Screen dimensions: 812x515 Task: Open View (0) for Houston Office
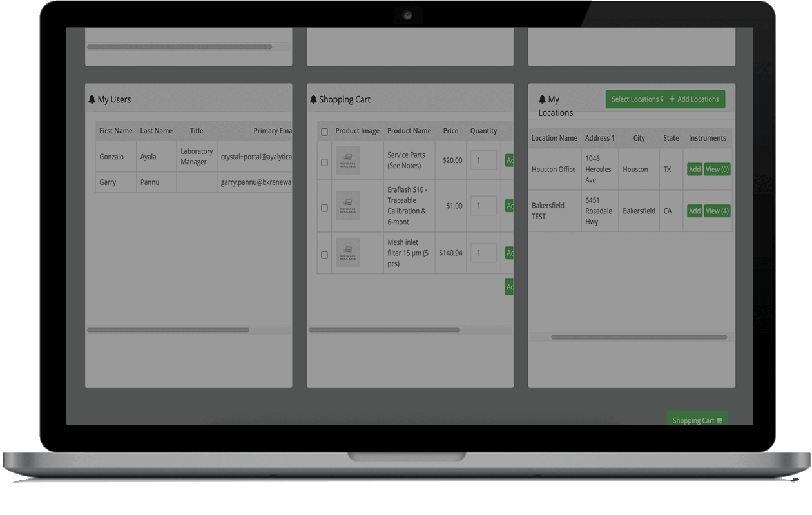pyautogui.click(x=717, y=170)
